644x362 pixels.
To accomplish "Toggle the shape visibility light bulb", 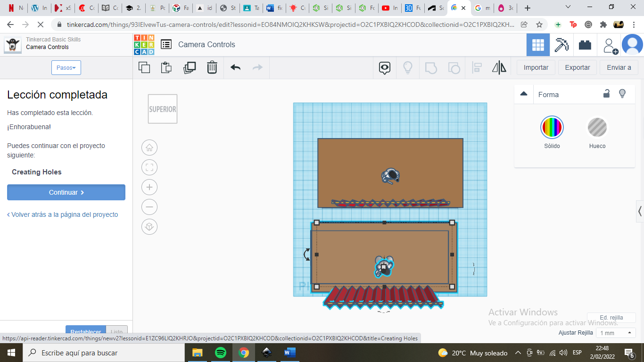I will [622, 94].
